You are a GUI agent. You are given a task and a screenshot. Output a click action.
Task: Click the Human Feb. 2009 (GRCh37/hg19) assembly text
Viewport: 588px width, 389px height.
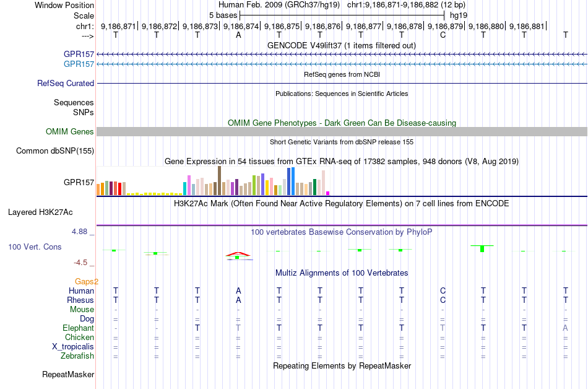coord(279,5)
